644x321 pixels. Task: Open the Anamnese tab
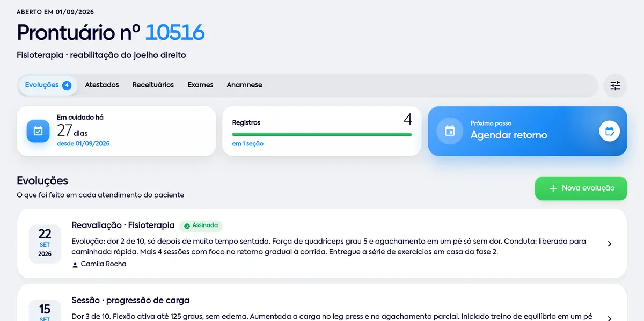coord(244,85)
